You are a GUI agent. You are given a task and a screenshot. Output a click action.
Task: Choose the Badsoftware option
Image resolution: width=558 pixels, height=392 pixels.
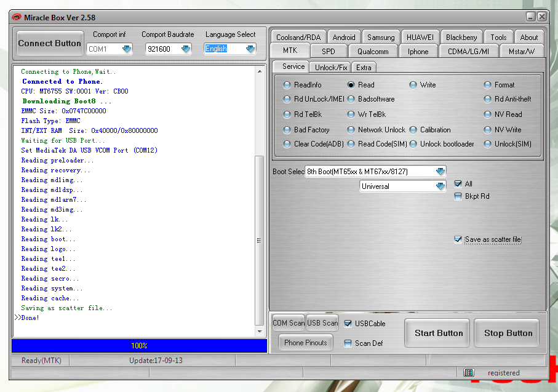(x=371, y=99)
